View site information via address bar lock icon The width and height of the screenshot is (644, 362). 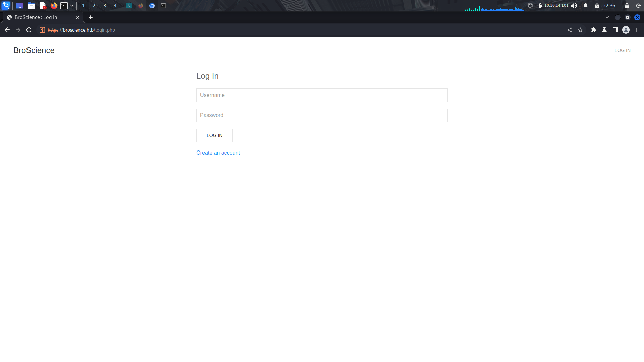(42, 30)
